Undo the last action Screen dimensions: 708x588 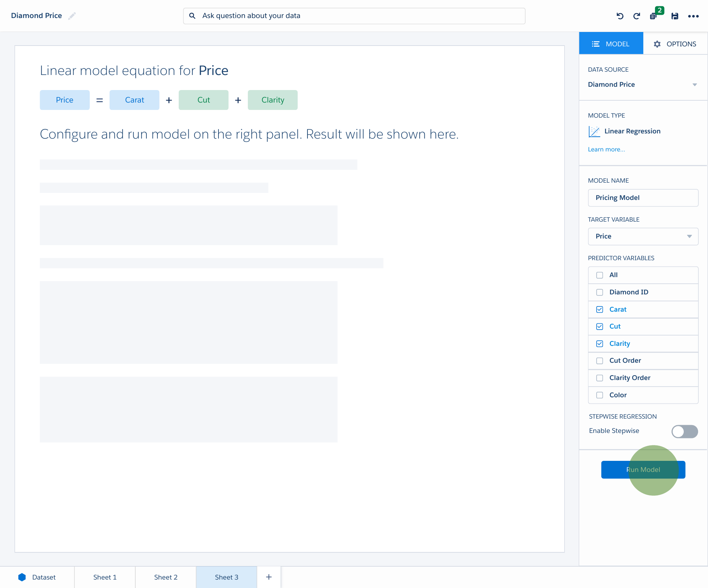[x=620, y=16]
